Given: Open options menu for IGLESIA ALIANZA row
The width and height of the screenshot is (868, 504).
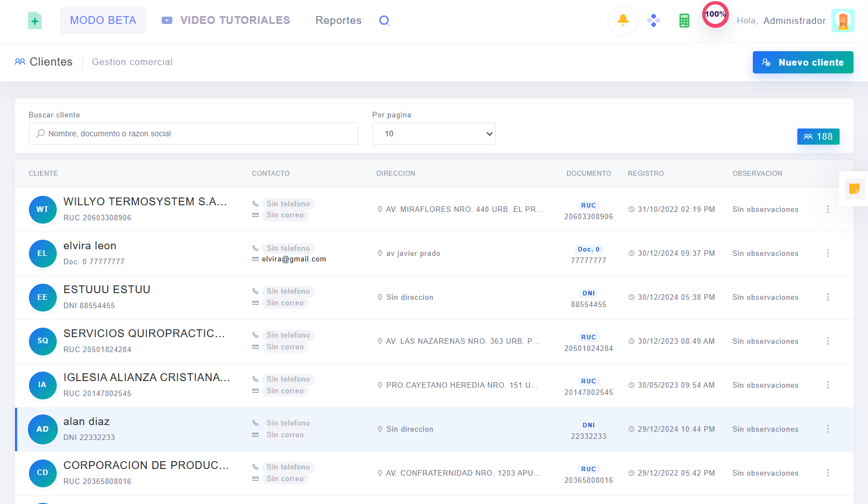Looking at the screenshot, I should 828,385.
